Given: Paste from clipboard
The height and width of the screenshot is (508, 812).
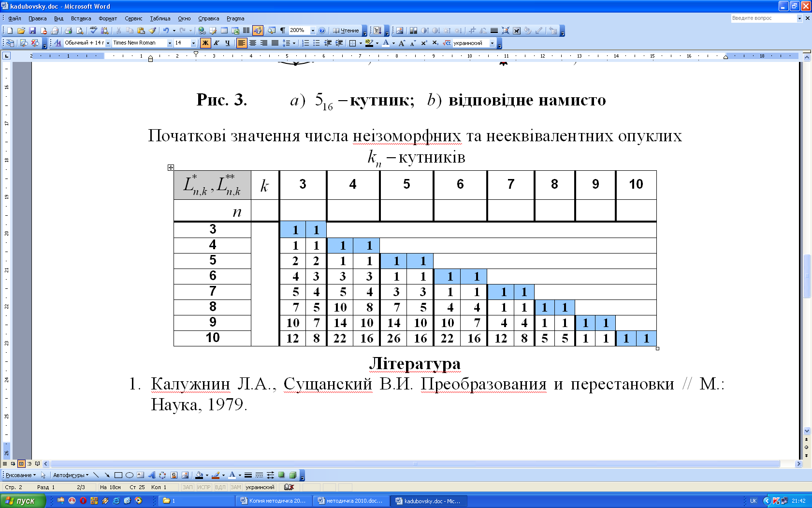Looking at the screenshot, I should click(x=141, y=30).
